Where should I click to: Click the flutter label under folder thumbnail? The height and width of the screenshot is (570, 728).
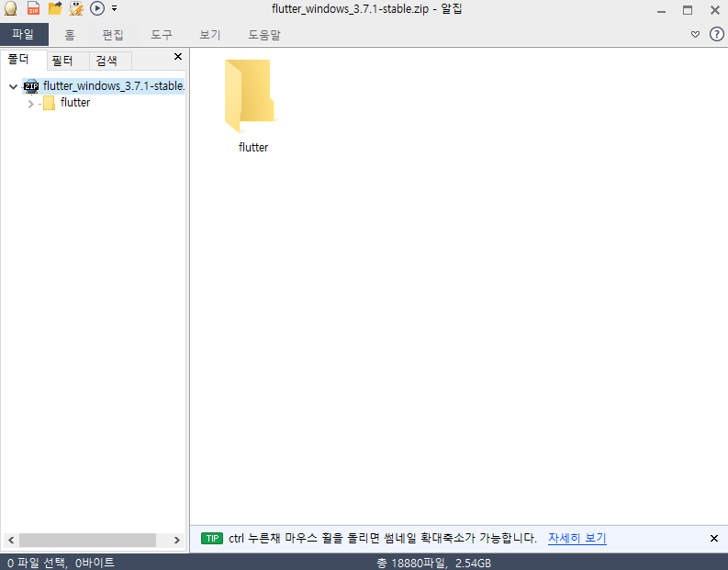[253, 147]
